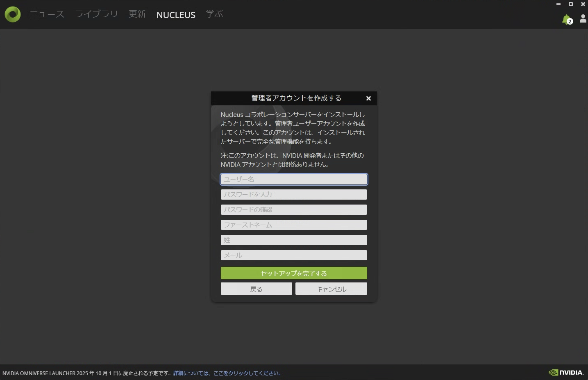Image resolution: width=588 pixels, height=380 pixels.
Task: Open the deprecation details link in footer
Action: (x=227, y=373)
